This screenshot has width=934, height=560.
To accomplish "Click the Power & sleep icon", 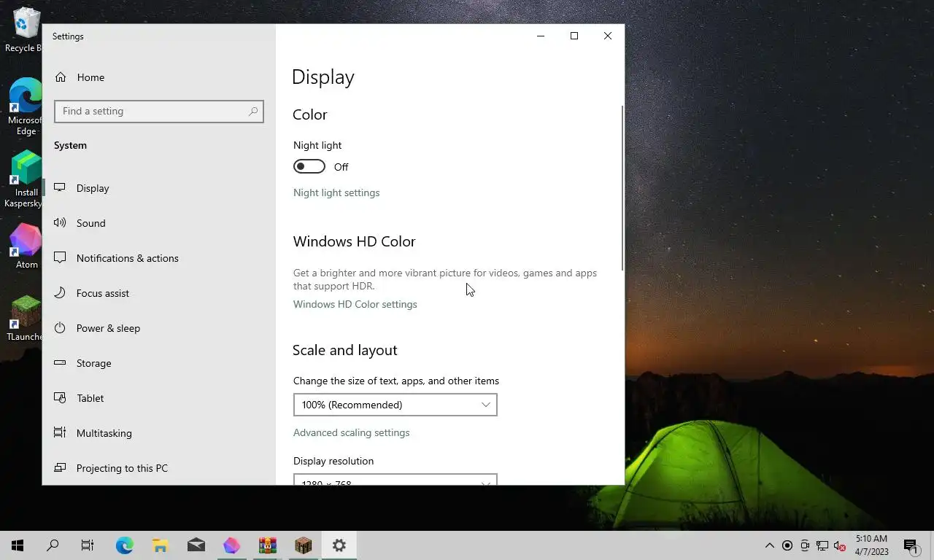I will coord(60,328).
